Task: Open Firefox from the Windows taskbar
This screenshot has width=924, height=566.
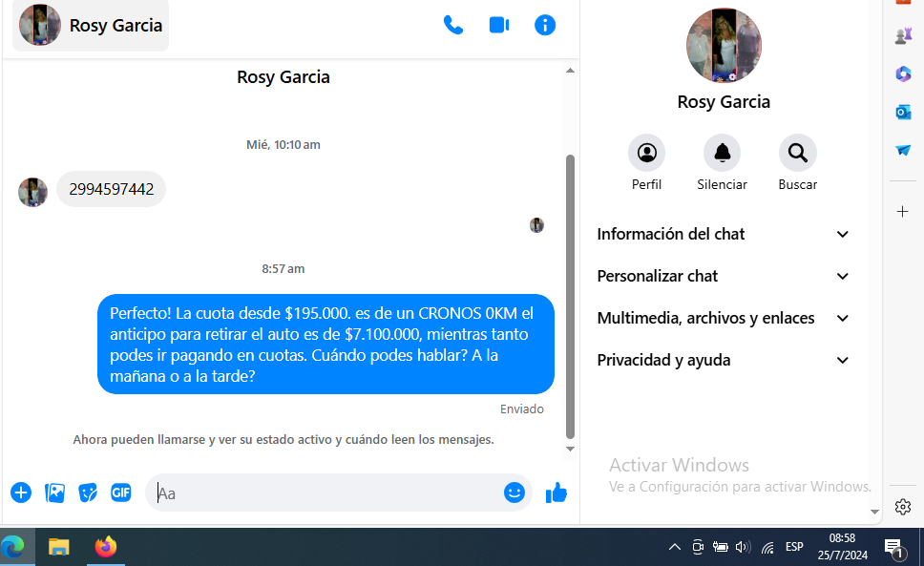Action: (x=105, y=547)
